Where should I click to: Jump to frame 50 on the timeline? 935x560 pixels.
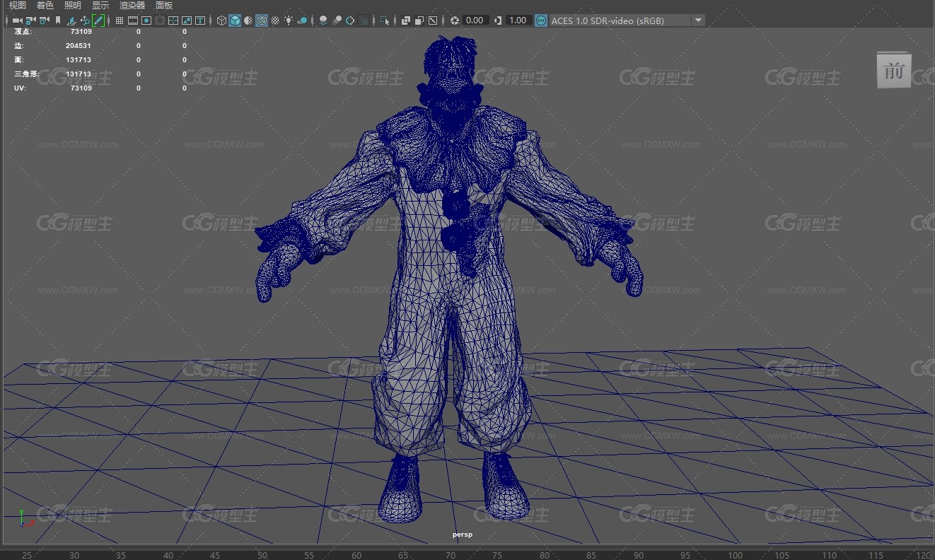point(262,556)
